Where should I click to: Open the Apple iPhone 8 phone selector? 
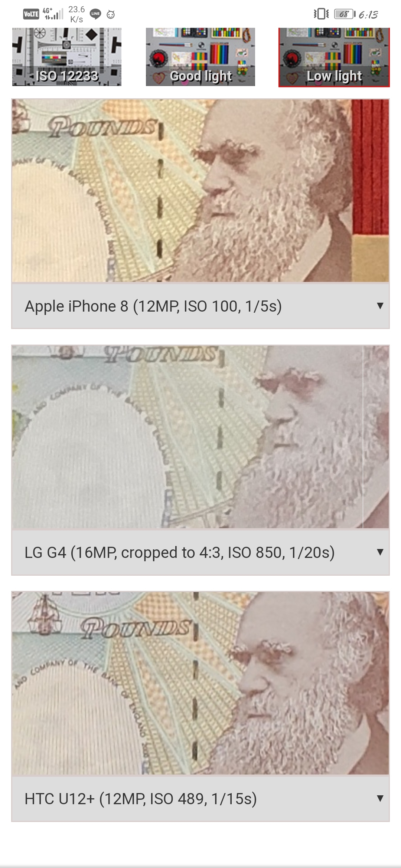[200, 306]
